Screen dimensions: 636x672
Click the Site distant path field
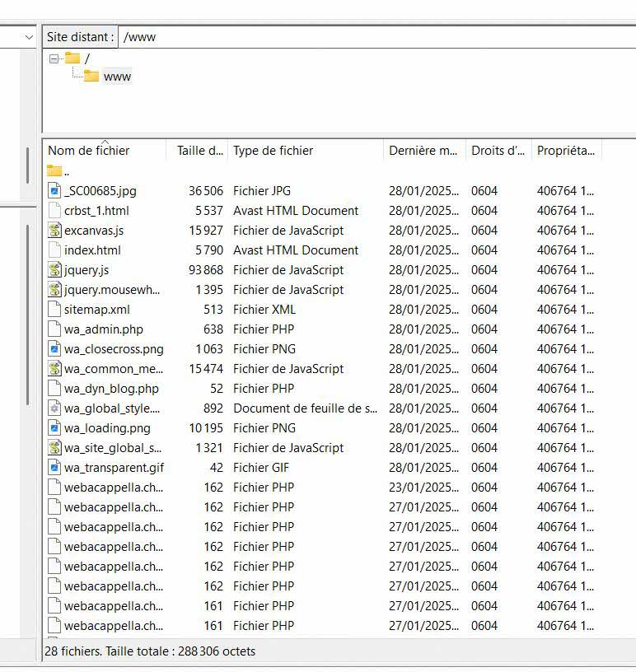click(x=371, y=37)
